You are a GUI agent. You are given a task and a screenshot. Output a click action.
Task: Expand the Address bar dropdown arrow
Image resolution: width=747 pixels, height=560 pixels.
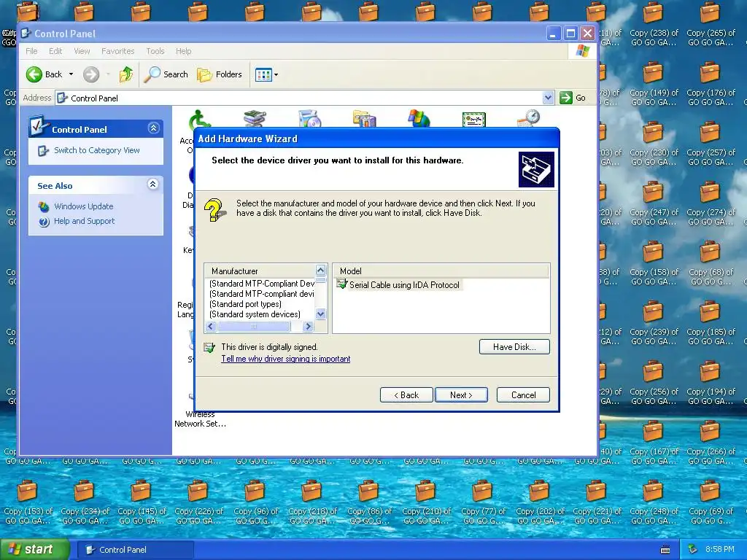[x=549, y=98]
